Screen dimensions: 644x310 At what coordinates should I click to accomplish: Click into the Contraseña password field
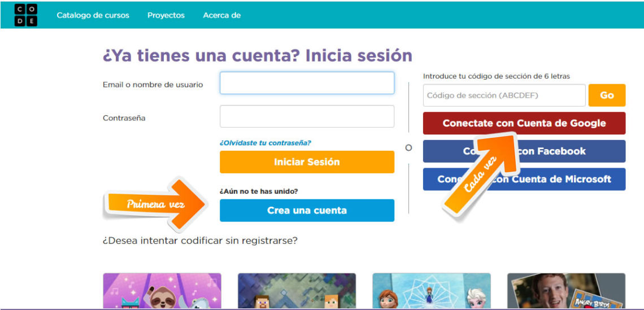pos(307,116)
